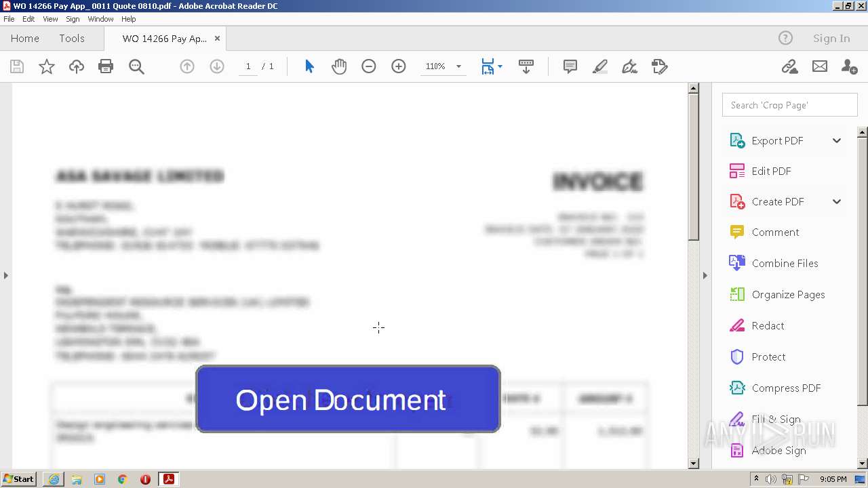Viewport: 868px width, 488px height.
Task: Click the system clock 9:05 PM
Action: coord(833,479)
